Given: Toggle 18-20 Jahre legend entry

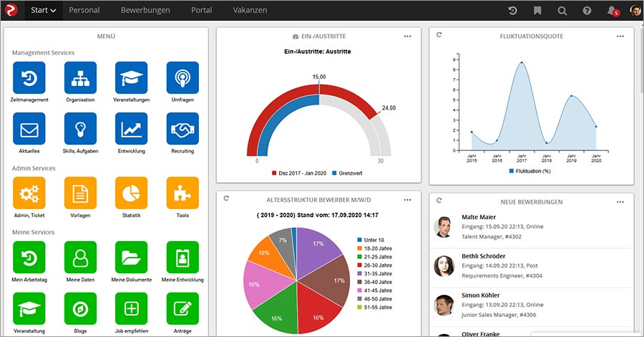Looking at the screenshot, I should click(x=374, y=248).
